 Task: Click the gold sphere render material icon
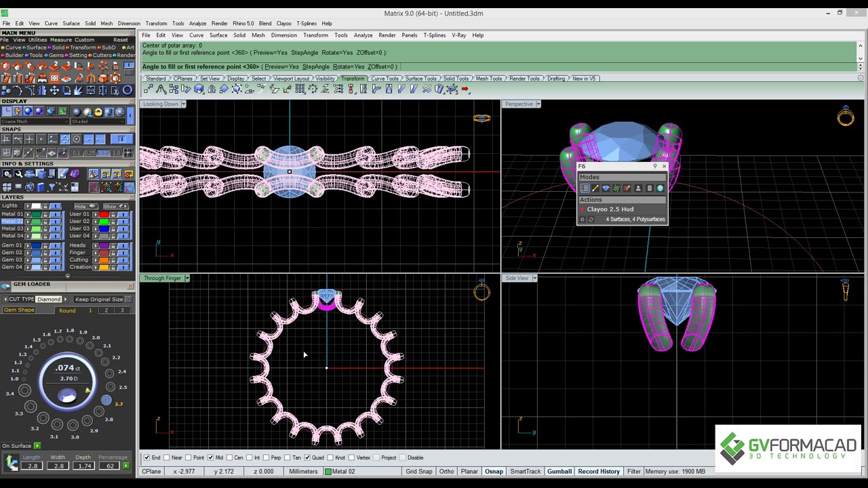tap(98, 112)
